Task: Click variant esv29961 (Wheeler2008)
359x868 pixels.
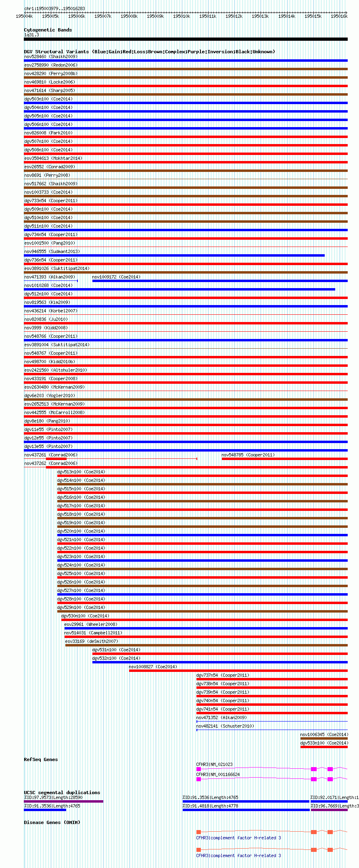Action: click(90, 624)
